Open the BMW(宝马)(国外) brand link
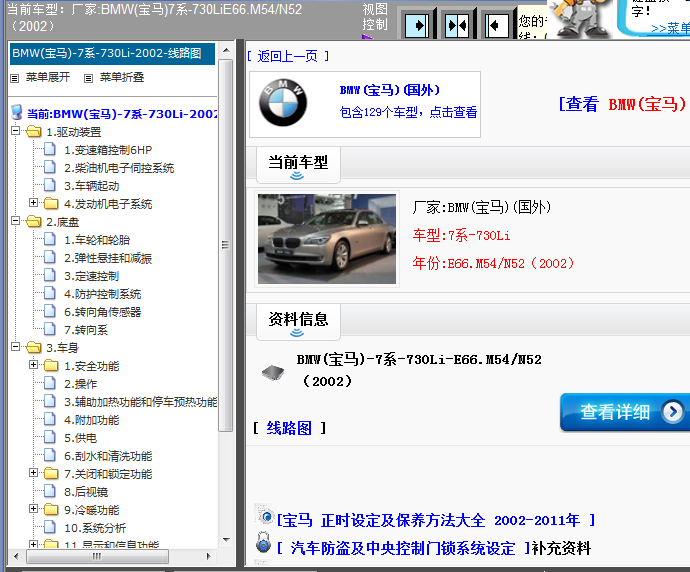 pyautogui.click(x=390, y=90)
